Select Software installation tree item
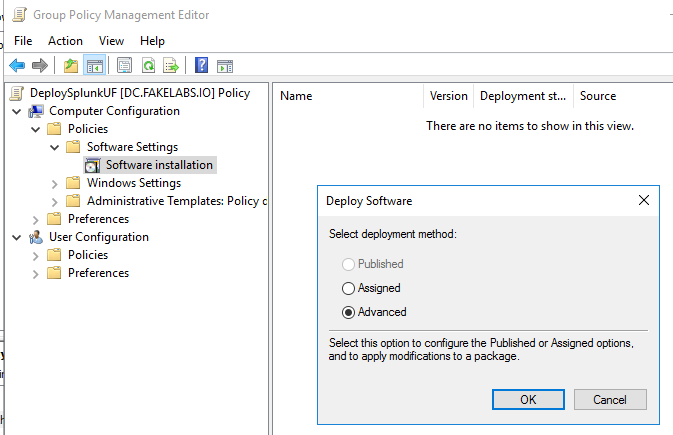The height and width of the screenshot is (435, 673). (x=159, y=165)
